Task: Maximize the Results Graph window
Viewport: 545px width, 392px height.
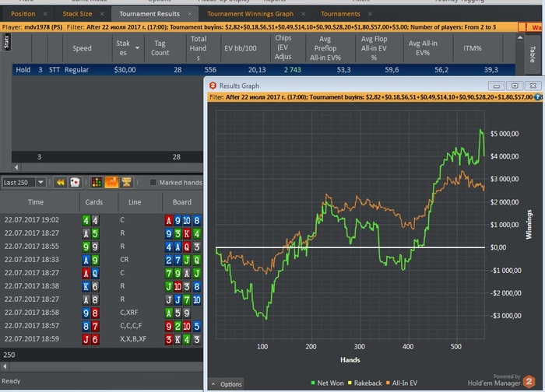Action: click(515, 86)
